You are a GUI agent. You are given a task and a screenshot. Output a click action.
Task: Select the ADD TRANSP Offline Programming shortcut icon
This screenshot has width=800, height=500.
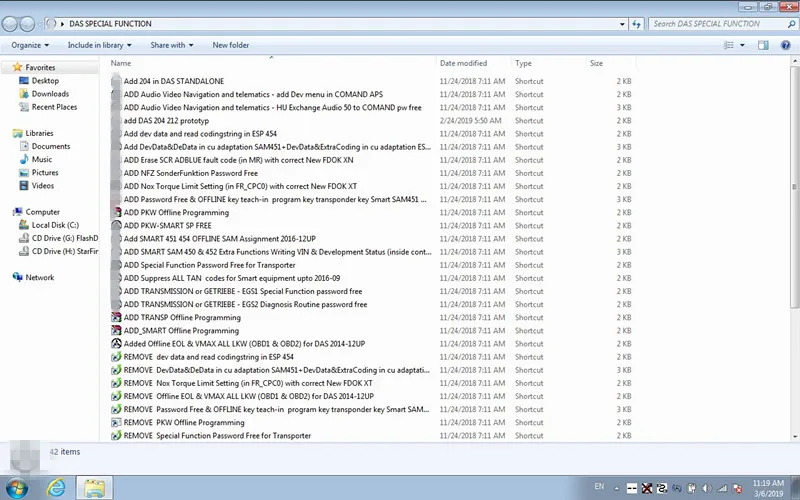116,317
